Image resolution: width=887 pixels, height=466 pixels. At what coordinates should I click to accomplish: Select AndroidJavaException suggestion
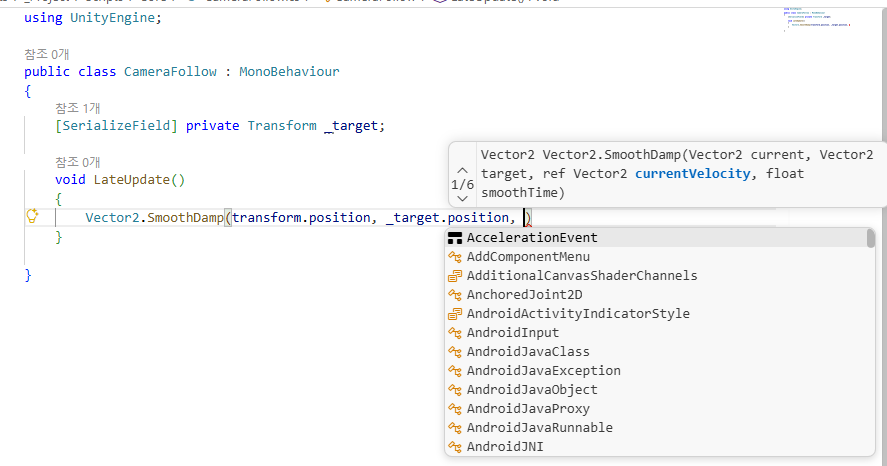(656, 370)
